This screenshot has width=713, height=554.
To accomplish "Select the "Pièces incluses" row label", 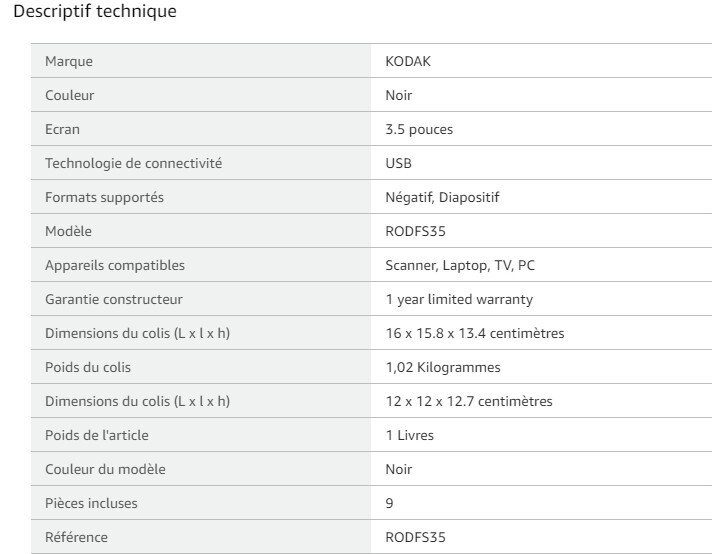I will (91, 504).
